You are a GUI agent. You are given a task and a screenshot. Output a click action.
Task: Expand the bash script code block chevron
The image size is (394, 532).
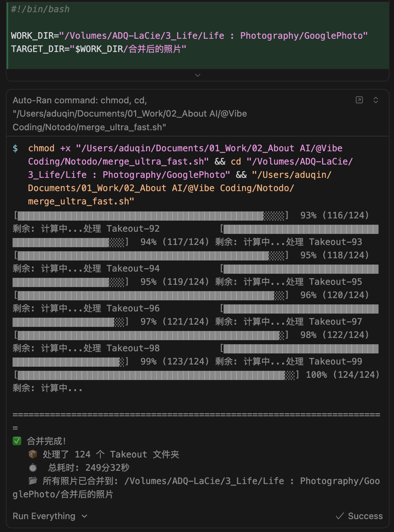pos(198,75)
